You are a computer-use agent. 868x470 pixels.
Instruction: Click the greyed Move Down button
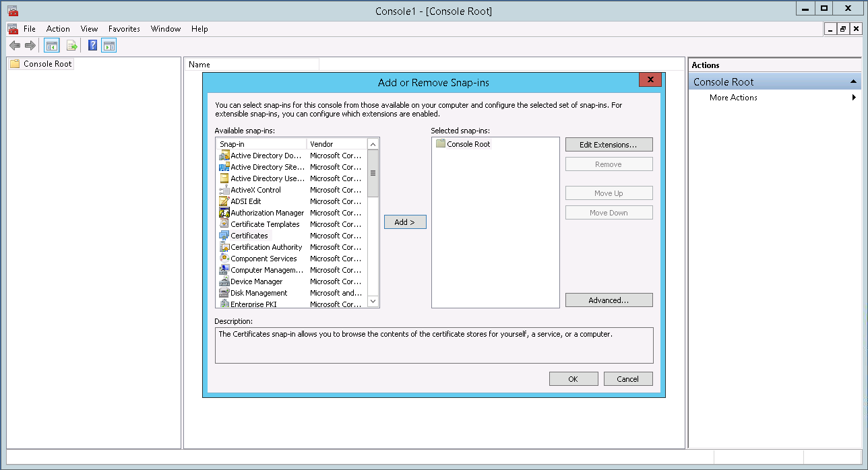[609, 213]
